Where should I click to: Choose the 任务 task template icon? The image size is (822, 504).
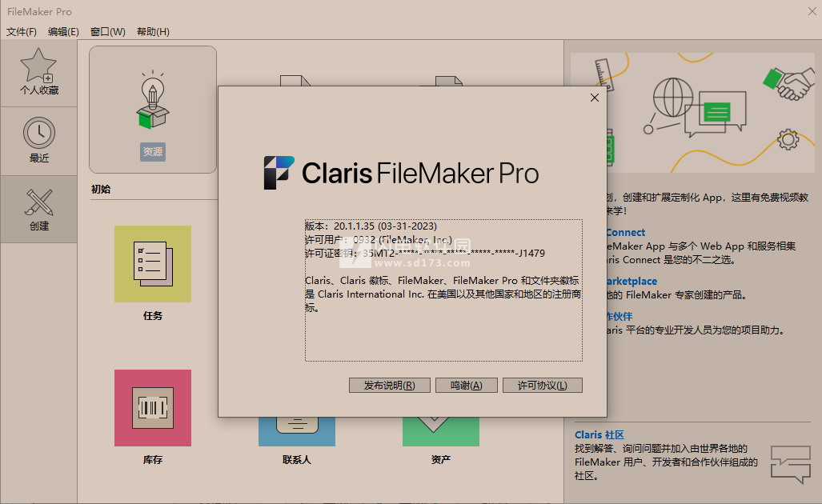click(153, 264)
